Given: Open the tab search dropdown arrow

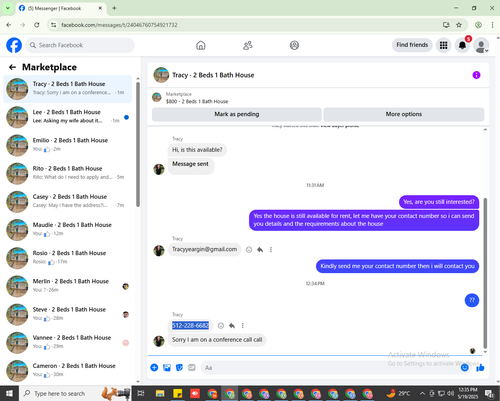Looking at the screenshot, I should [x=7, y=8].
